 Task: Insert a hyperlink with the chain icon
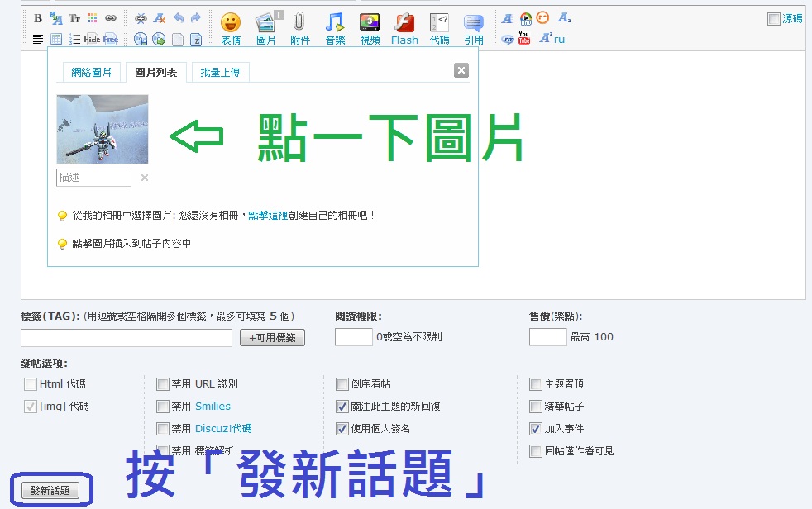pyautogui.click(x=111, y=18)
